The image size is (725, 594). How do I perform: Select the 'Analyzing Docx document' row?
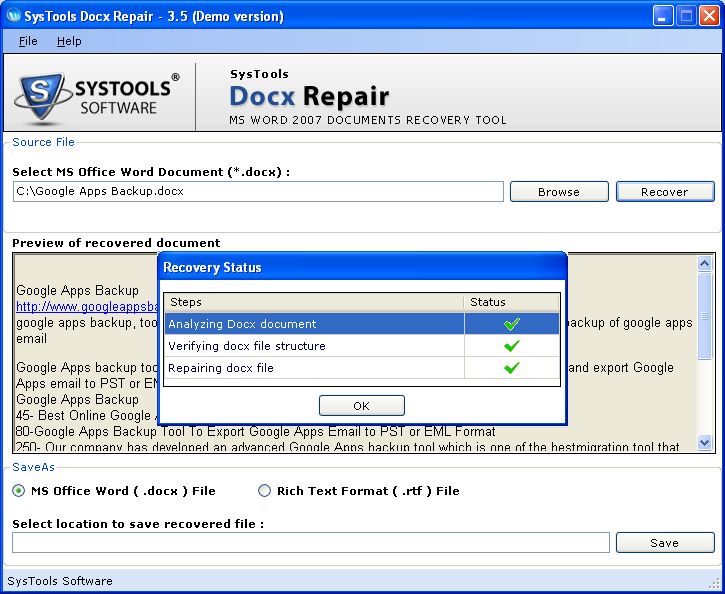[362, 324]
